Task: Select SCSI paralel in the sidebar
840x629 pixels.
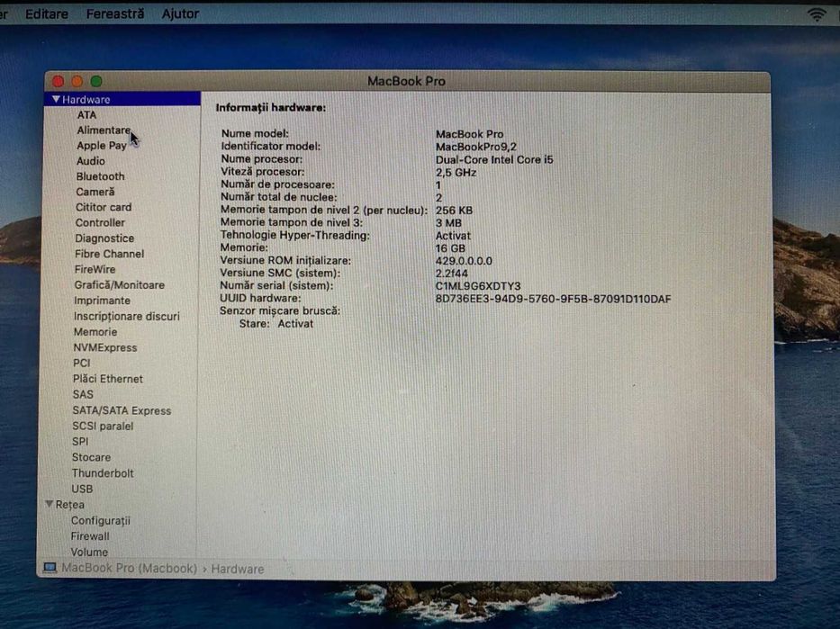Action: [103, 427]
